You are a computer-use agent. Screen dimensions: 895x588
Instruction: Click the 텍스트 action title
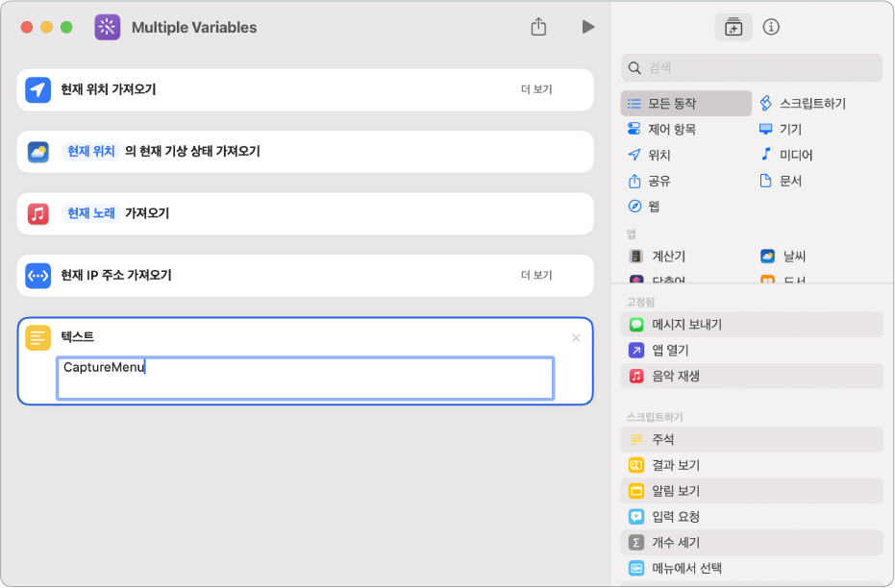pyautogui.click(x=77, y=337)
